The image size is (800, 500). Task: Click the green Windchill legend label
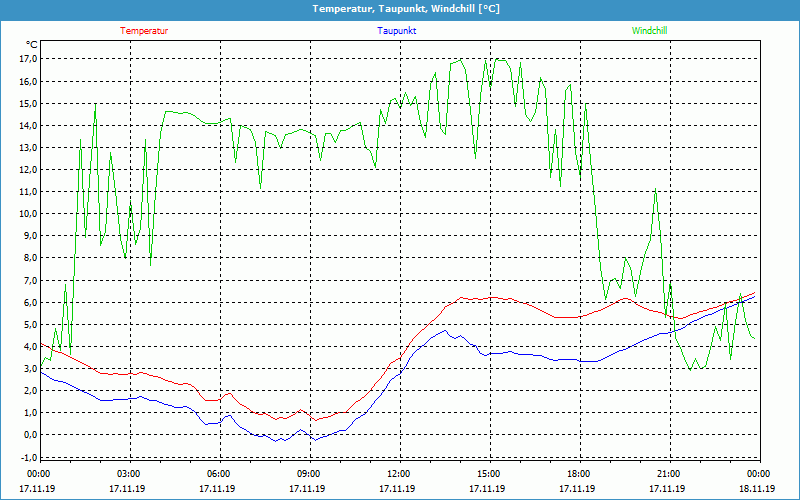[x=649, y=31]
